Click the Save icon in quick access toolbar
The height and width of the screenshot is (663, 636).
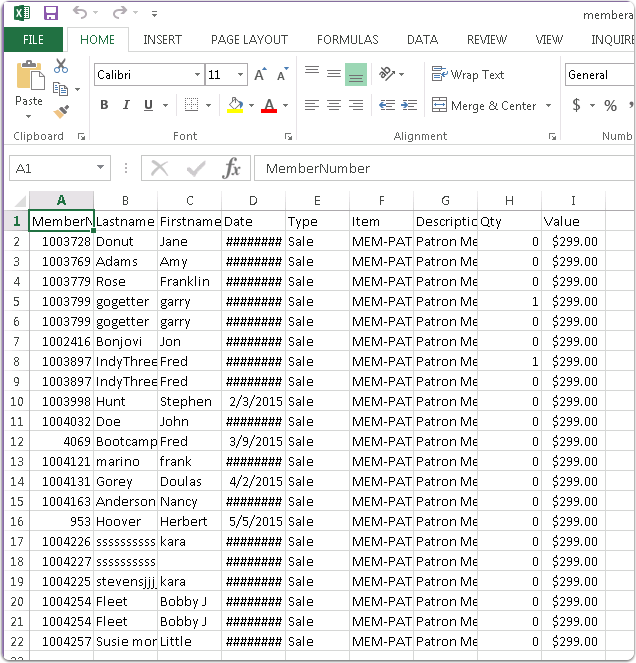(x=51, y=14)
